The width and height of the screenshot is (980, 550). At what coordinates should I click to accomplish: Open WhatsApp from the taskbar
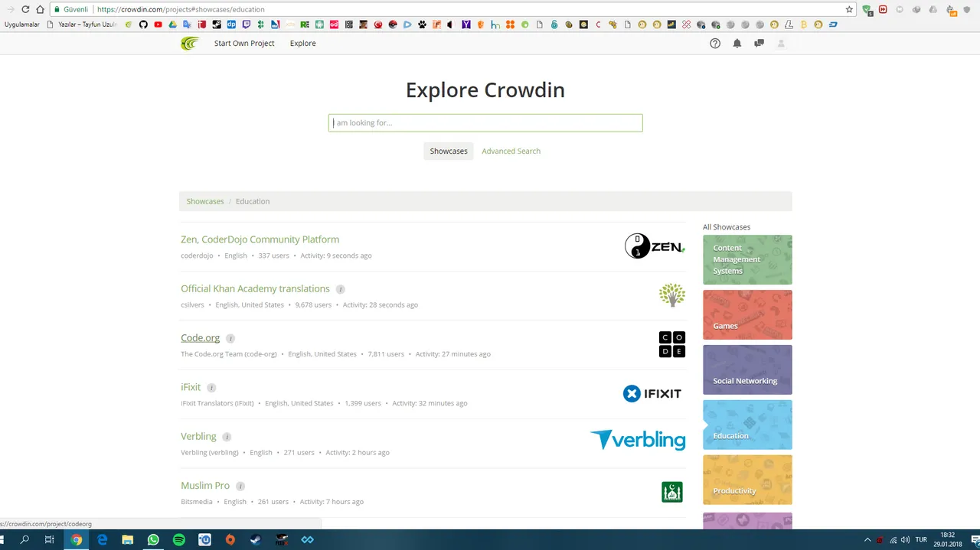tap(153, 539)
